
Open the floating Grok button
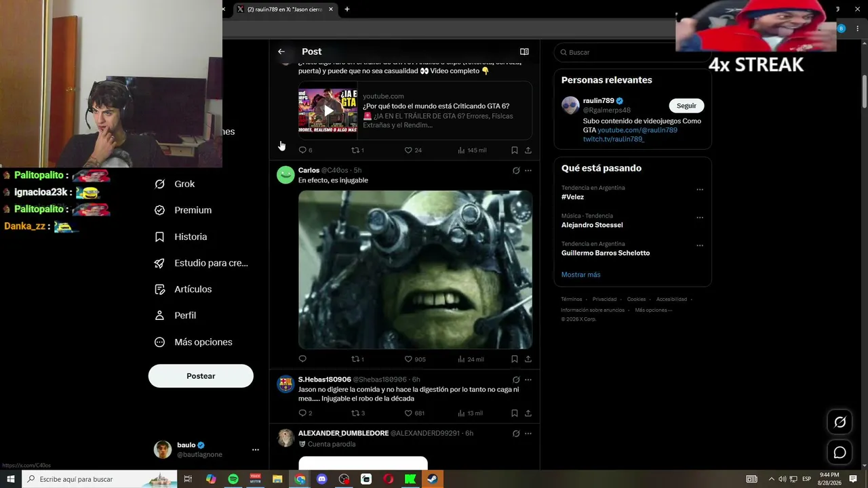(840, 422)
